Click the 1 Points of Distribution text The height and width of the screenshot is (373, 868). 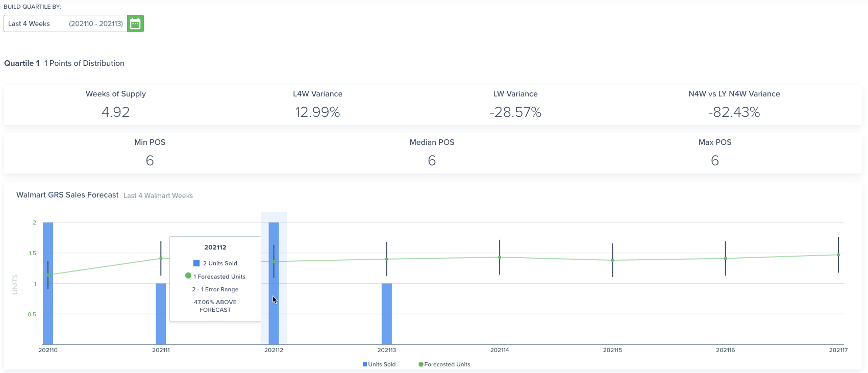84,63
